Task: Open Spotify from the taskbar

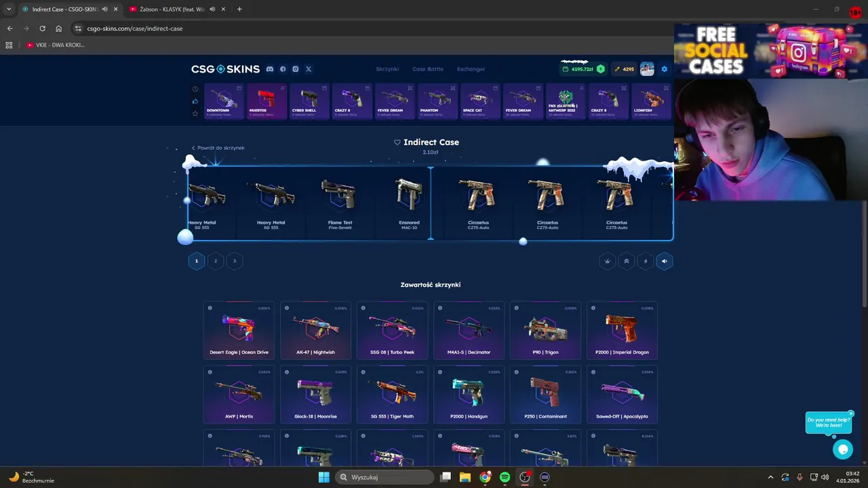Action: [x=505, y=477]
